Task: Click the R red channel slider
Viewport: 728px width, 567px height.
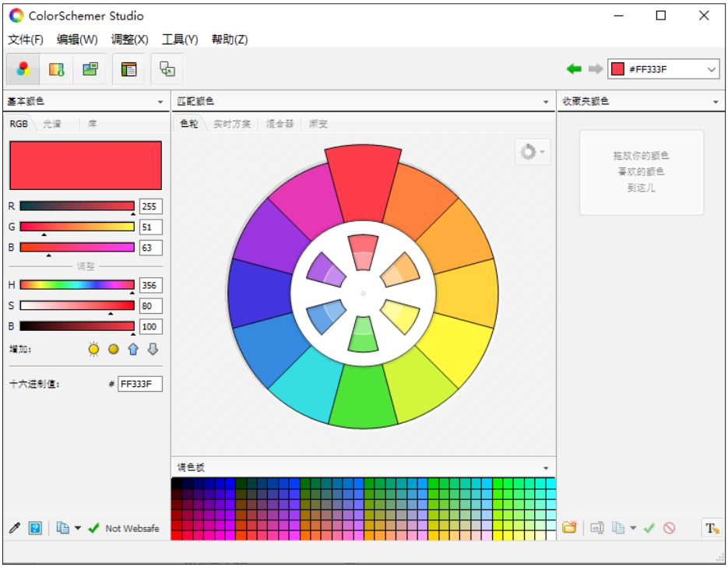Action: [77, 206]
